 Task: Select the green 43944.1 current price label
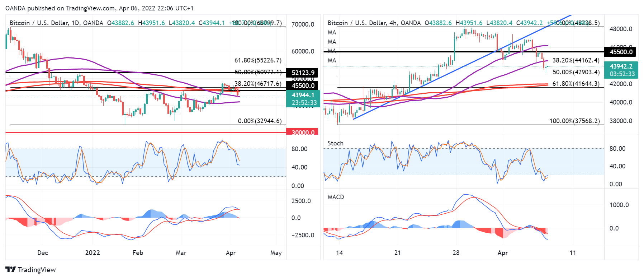303,95
